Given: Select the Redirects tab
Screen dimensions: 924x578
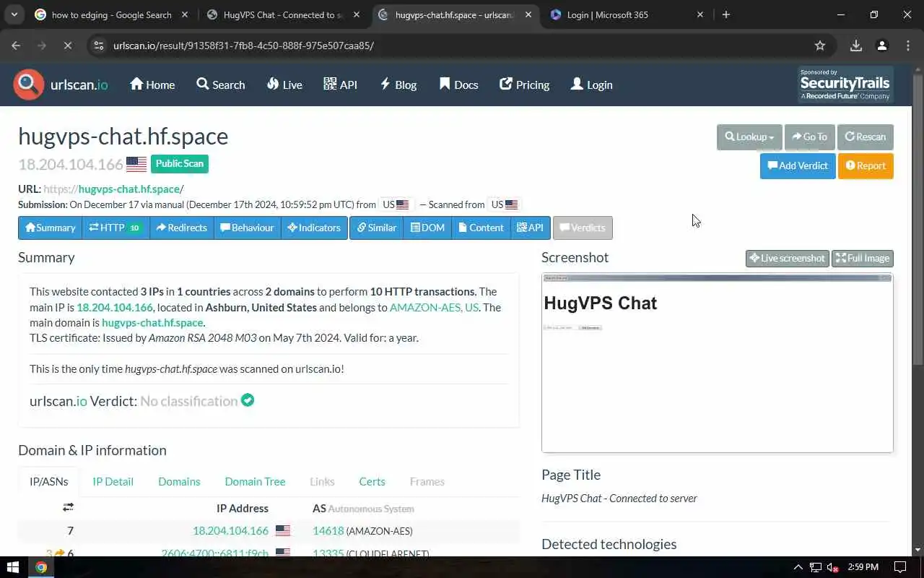Looking at the screenshot, I should pos(182,228).
